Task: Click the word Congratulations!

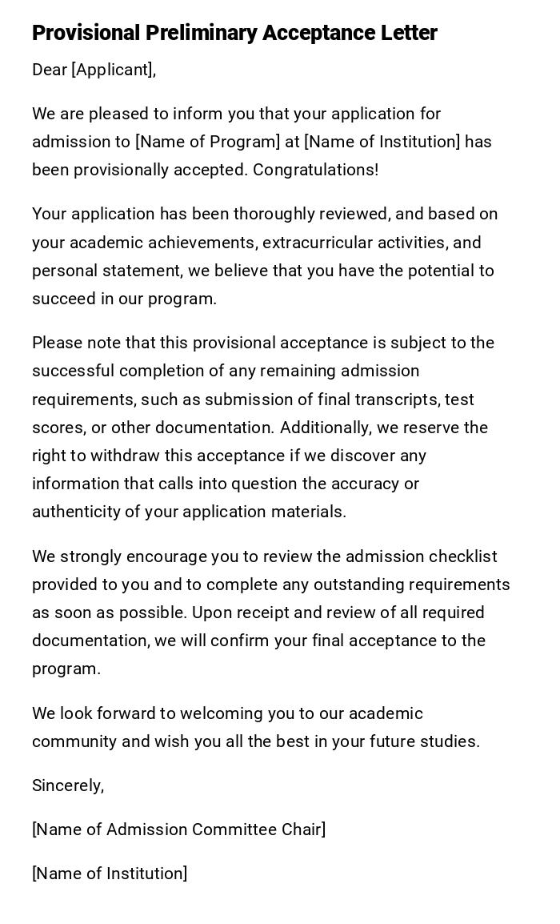Action: click(315, 170)
